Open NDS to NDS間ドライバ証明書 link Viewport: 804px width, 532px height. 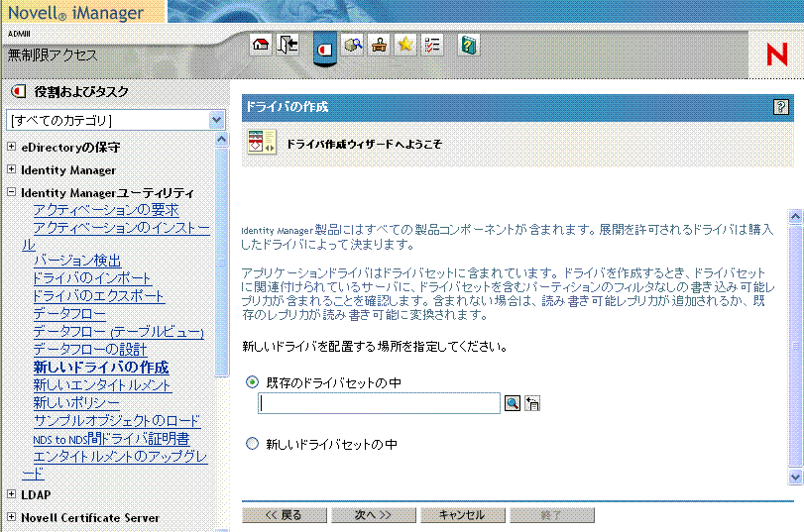111,439
